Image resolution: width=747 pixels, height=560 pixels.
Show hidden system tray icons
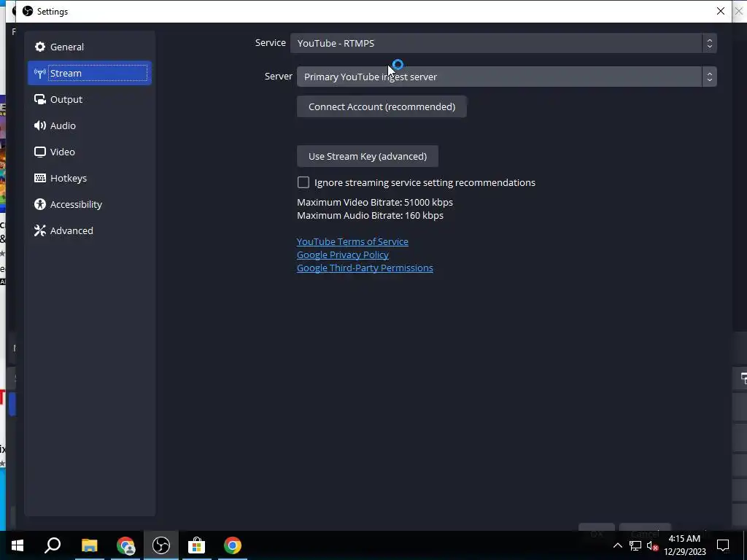click(617, 545)
